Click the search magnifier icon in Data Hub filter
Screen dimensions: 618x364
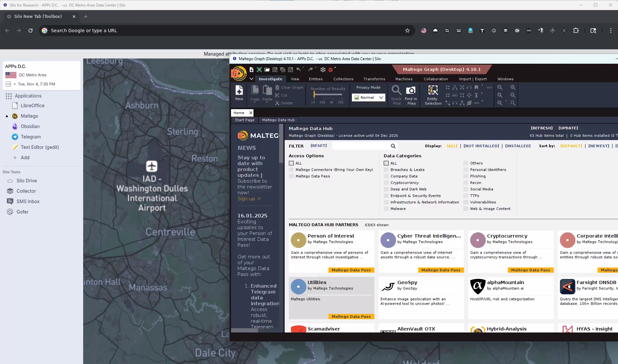(393, 146)
